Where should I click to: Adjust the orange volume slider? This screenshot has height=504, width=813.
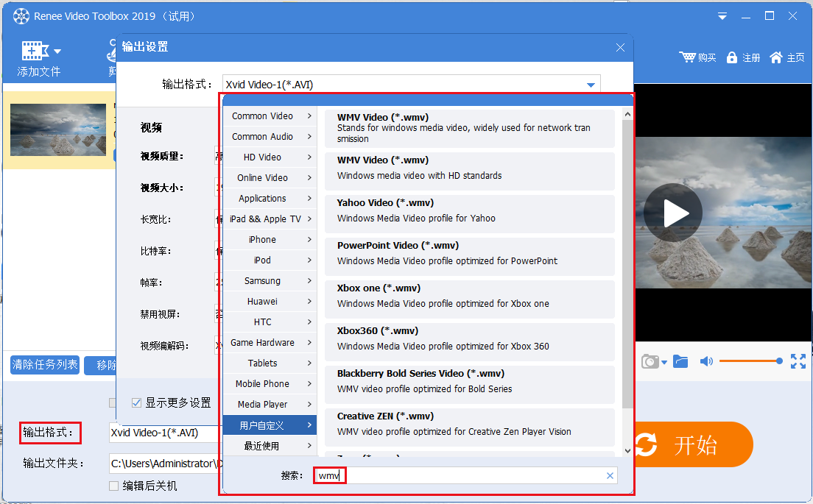(x=751, y=361)
